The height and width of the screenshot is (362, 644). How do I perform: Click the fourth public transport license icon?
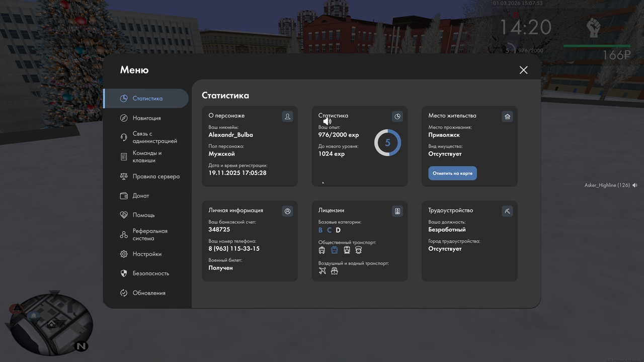tap(359, 250)
